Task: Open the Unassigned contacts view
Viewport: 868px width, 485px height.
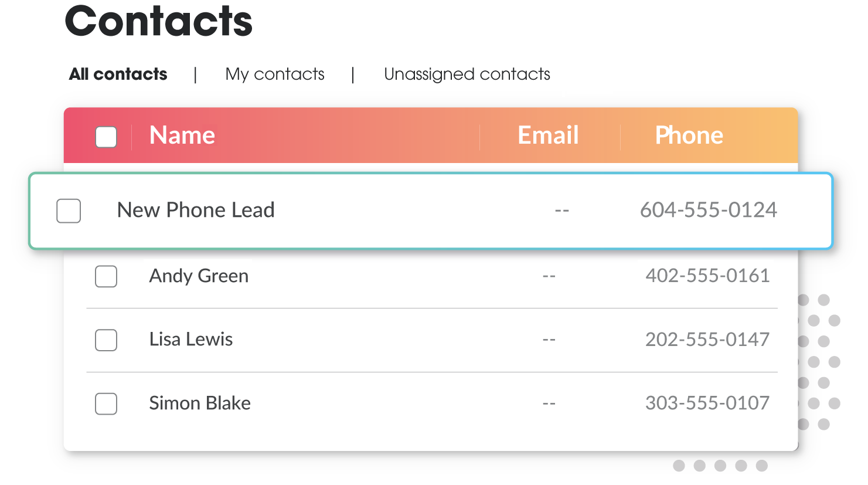Action: pos(467,74)
